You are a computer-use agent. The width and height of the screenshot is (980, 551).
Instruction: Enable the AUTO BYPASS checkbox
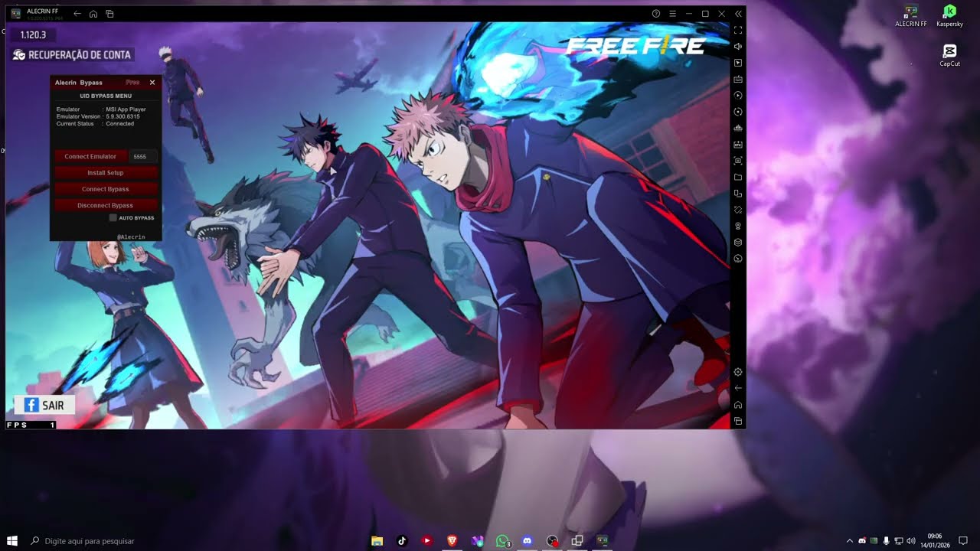[x=113, y=218]
